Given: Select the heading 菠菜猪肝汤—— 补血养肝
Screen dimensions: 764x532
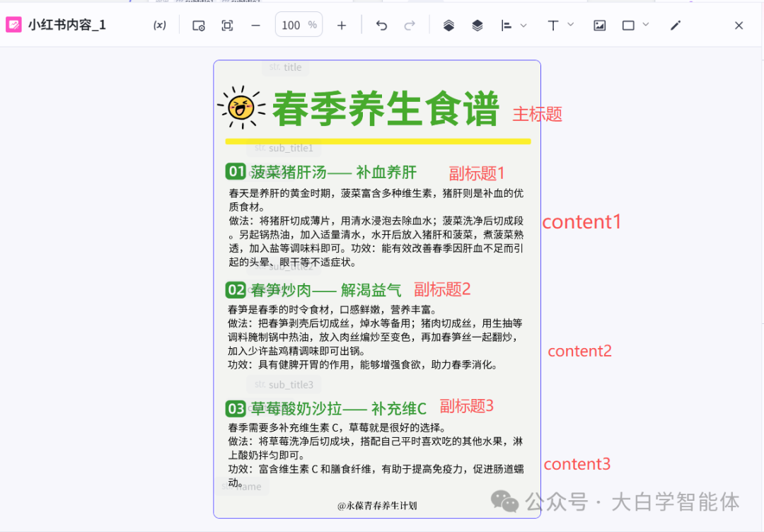Looking at the screenshot, I should click(x=334, y=173).
